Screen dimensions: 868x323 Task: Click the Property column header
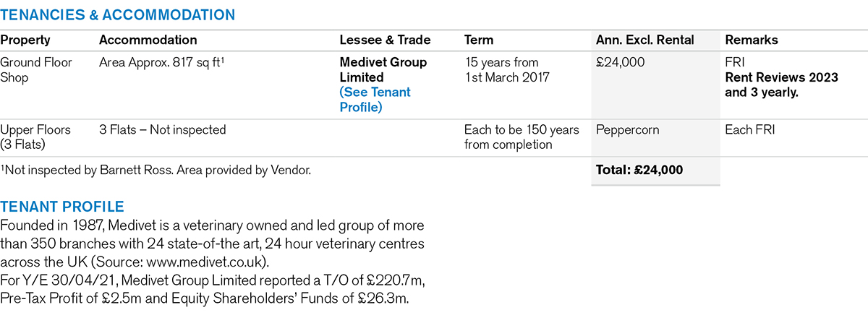click(x=25, y=40)
